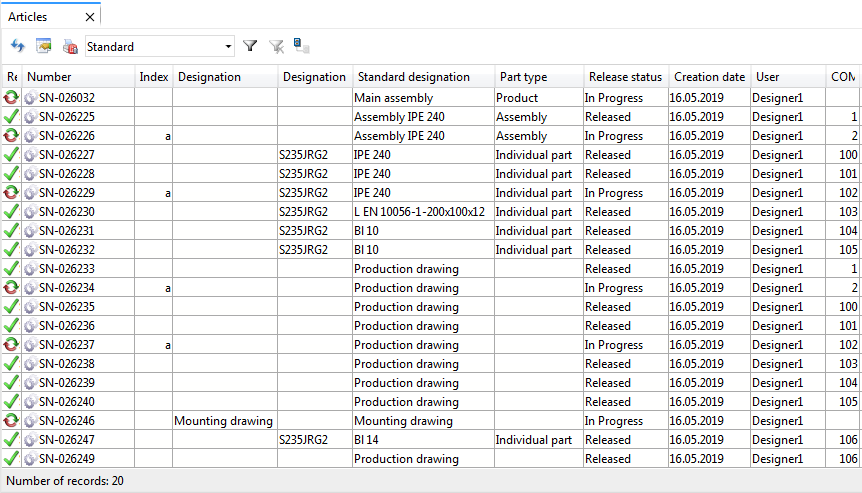Close the Articles tab

tap(90, 17)
